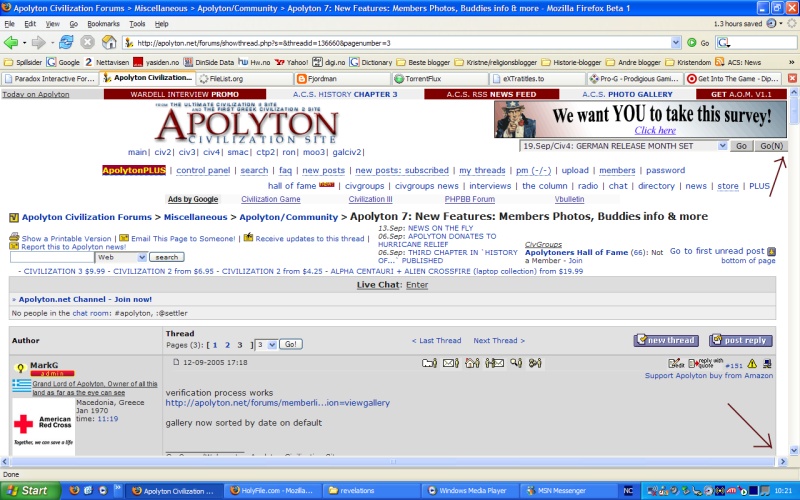Go back with the green Back arrow
Image resolution: width=800 pixels, height=500 pixels.
10,43
